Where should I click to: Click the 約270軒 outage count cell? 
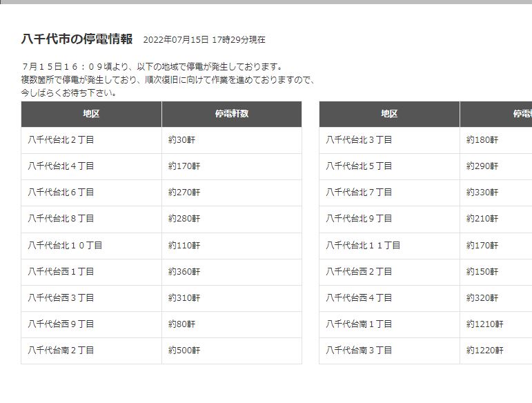pos(232,193)
